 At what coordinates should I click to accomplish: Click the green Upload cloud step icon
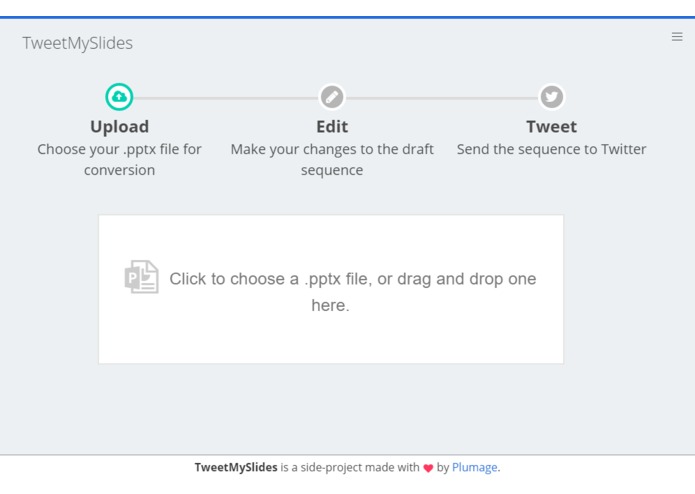[x=119, y=97]
